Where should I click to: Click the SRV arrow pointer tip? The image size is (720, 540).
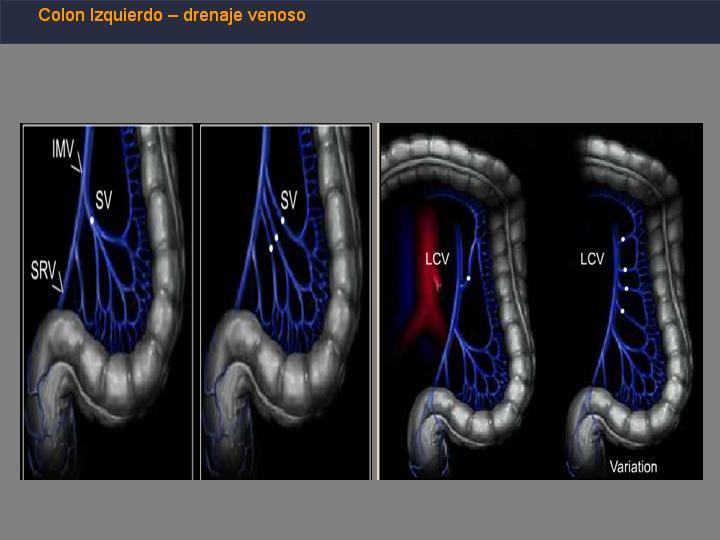62,291
